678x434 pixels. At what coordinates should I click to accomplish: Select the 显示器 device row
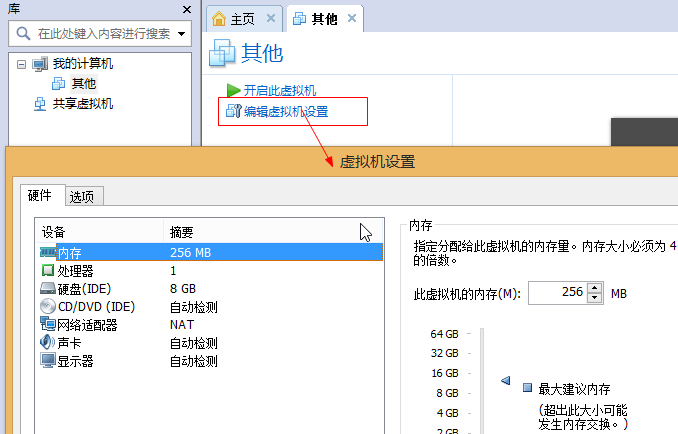coord(211,361)
